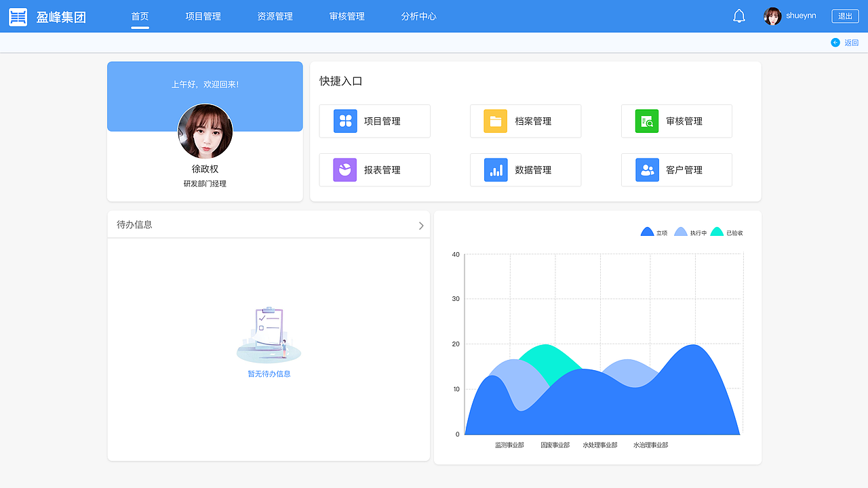Image resolution: width=868 pixels, height=488 pixels.
Task: Open the 项目管理 quick entry icon
Action: (x=344, y=121)
